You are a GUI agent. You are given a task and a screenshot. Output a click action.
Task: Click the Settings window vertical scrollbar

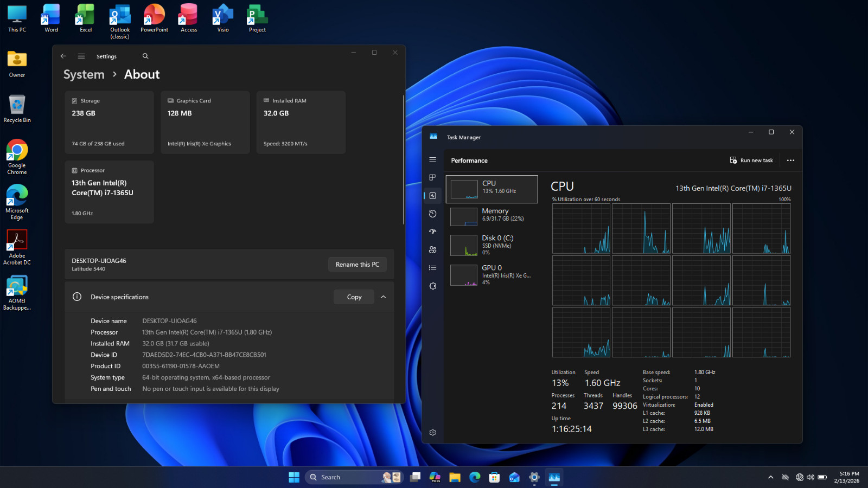[x=403, y=160]
